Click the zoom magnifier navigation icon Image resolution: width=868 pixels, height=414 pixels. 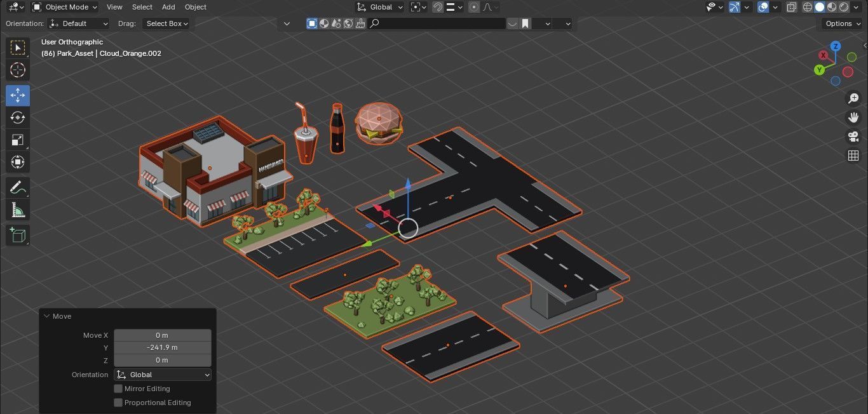point(853,98)
